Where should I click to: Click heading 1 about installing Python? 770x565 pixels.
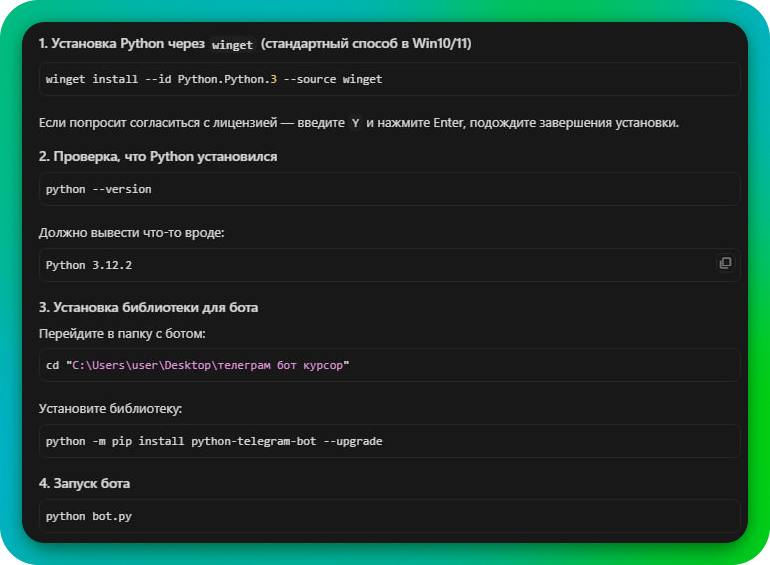coord(120,44)
